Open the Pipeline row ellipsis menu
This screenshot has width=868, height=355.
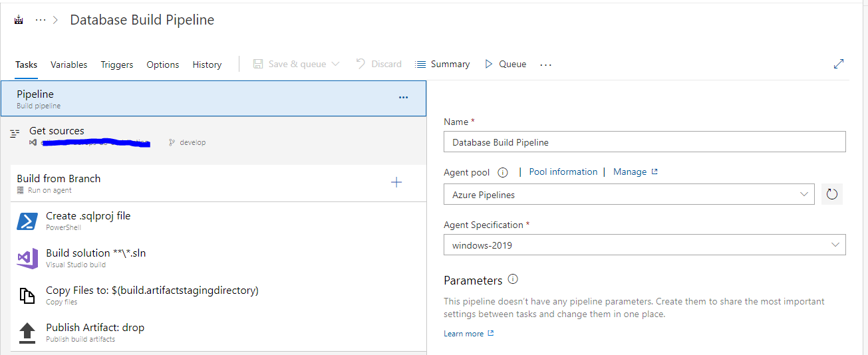pyautogui.click(x=403, y=98)
